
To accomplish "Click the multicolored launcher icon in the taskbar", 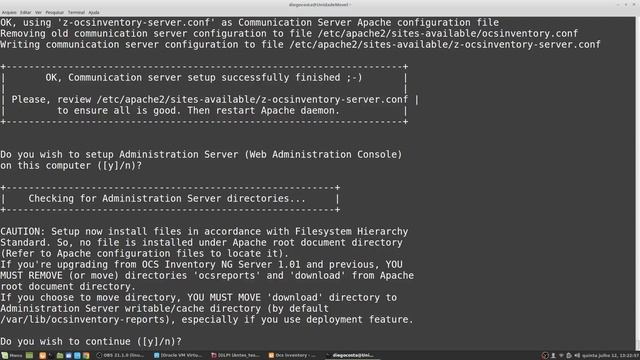I will click(x=86, y=356).
